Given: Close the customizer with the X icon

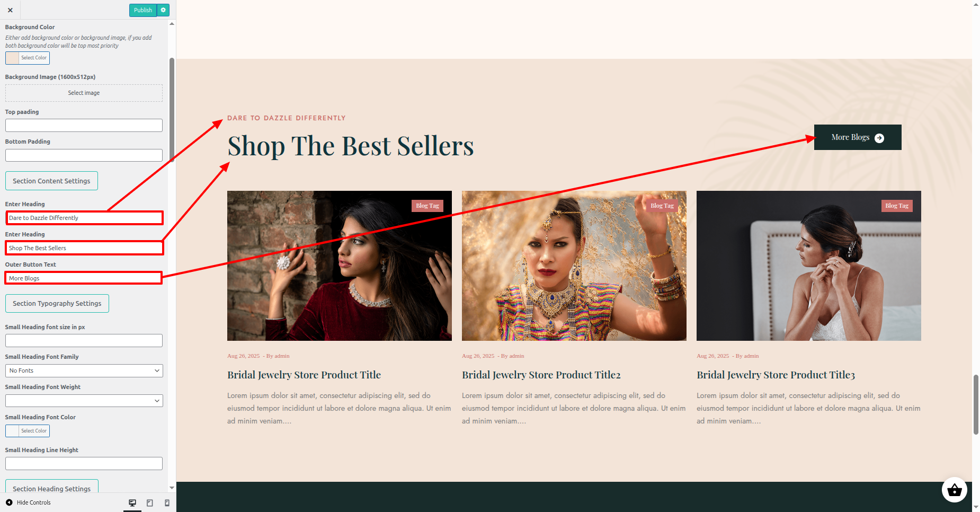Looking at the screenshot, I should point(10,10).
